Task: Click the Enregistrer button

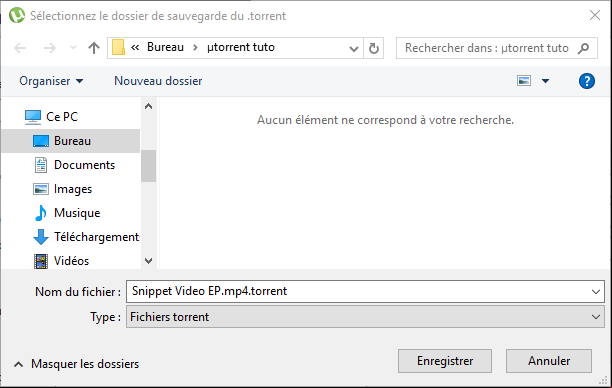Action: pyautogui.click(x=445, y=361)
